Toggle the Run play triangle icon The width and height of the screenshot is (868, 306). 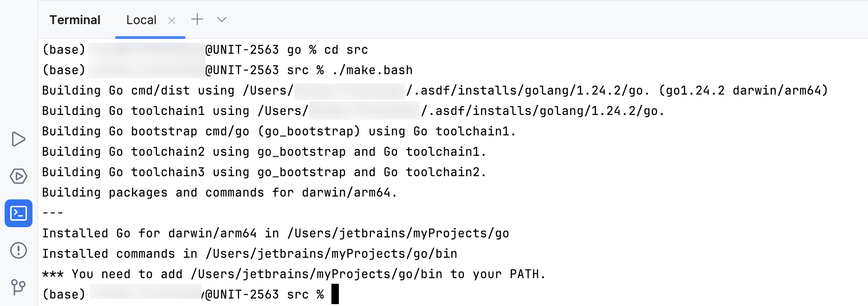point(18,138)
